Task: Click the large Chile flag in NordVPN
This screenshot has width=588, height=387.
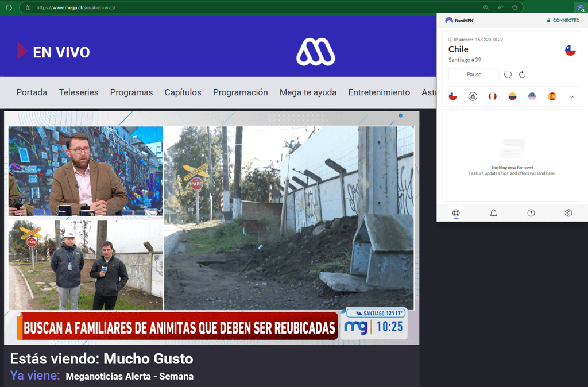Action: [x=570, y=51]
